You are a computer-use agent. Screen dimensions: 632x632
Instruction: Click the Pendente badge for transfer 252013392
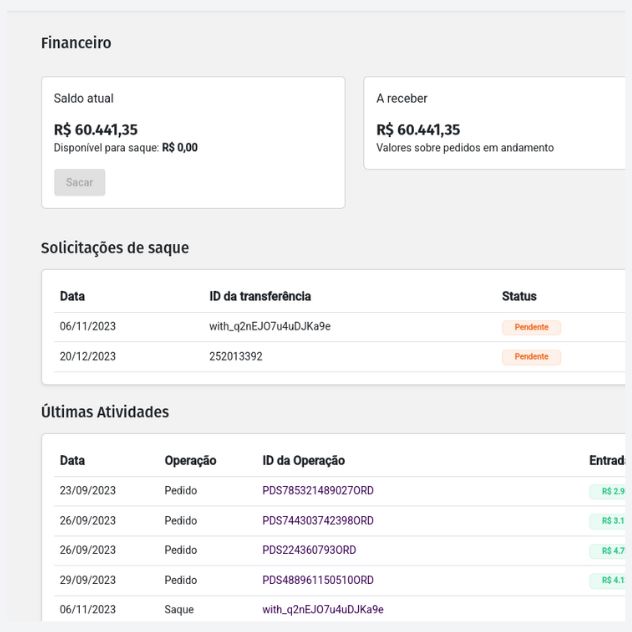pos(531,357)
